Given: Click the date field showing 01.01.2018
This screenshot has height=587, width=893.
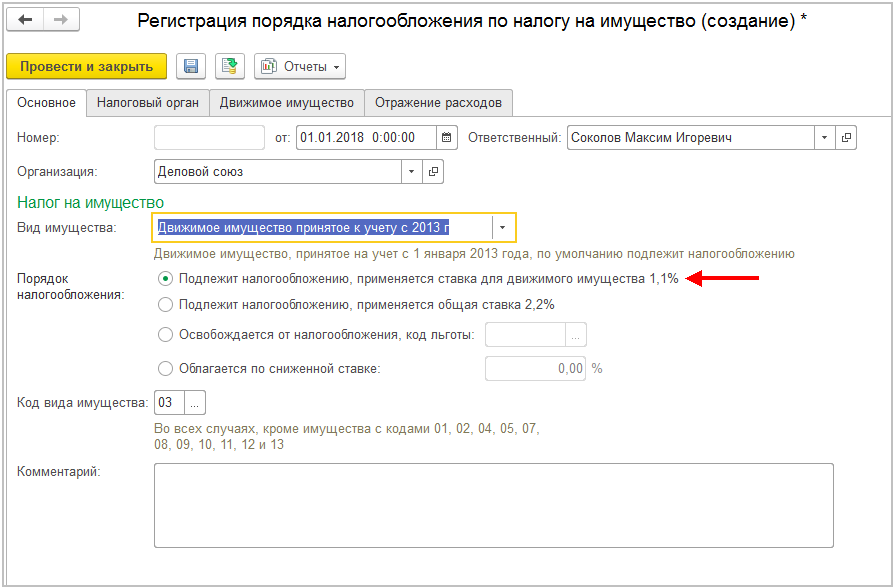Looking at the screenshot, I should [366, 138].
